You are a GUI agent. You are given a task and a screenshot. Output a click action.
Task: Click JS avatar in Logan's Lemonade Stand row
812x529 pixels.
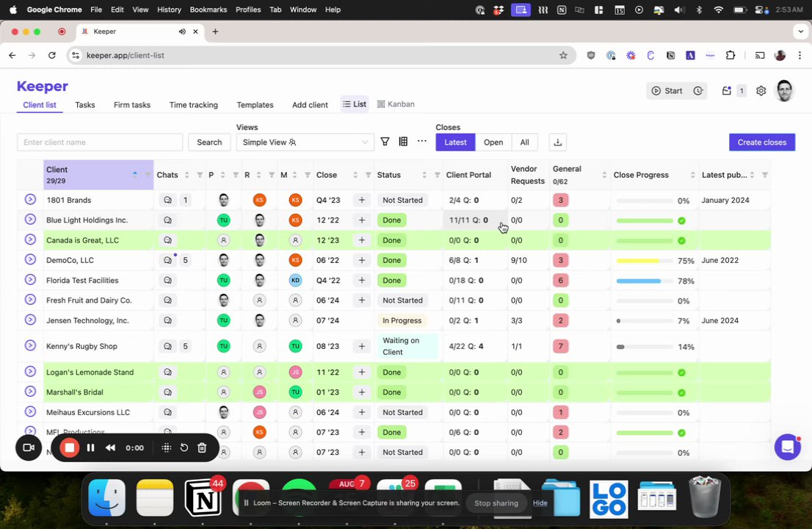pos(295,372)
